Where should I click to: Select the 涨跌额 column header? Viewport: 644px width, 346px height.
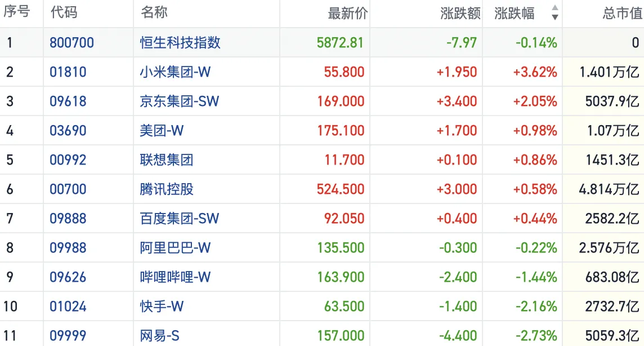point(460,14)
